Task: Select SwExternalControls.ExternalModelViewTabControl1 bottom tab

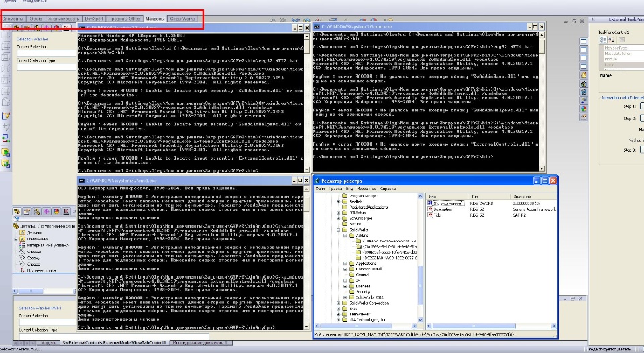Action: [x=114, y=342]
